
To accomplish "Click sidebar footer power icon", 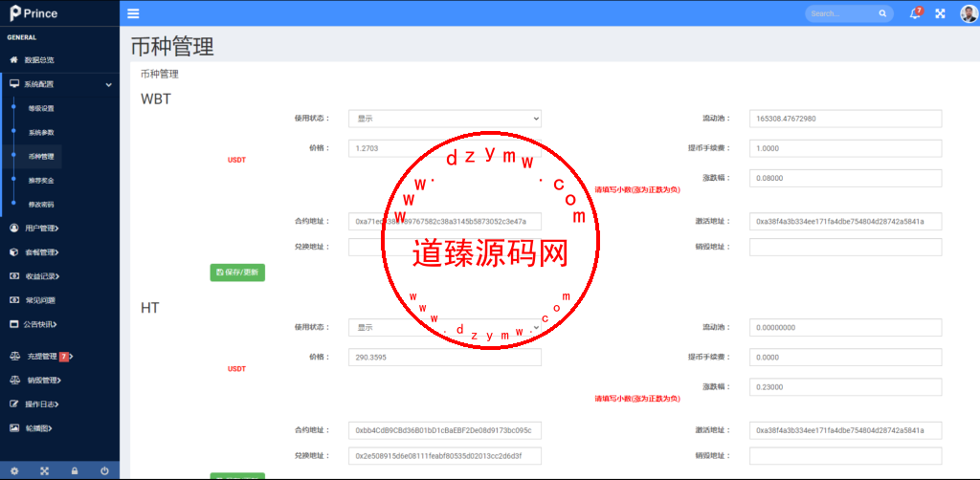I will [104, 470].
